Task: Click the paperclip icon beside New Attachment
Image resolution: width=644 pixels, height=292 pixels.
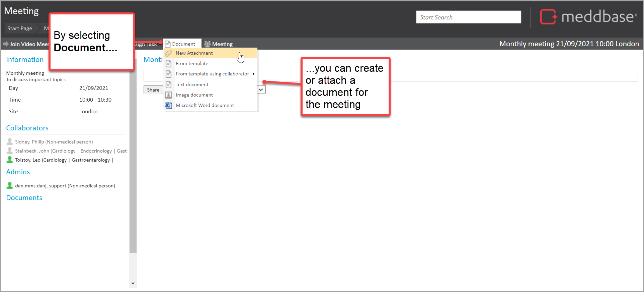Action: (169, 53)
